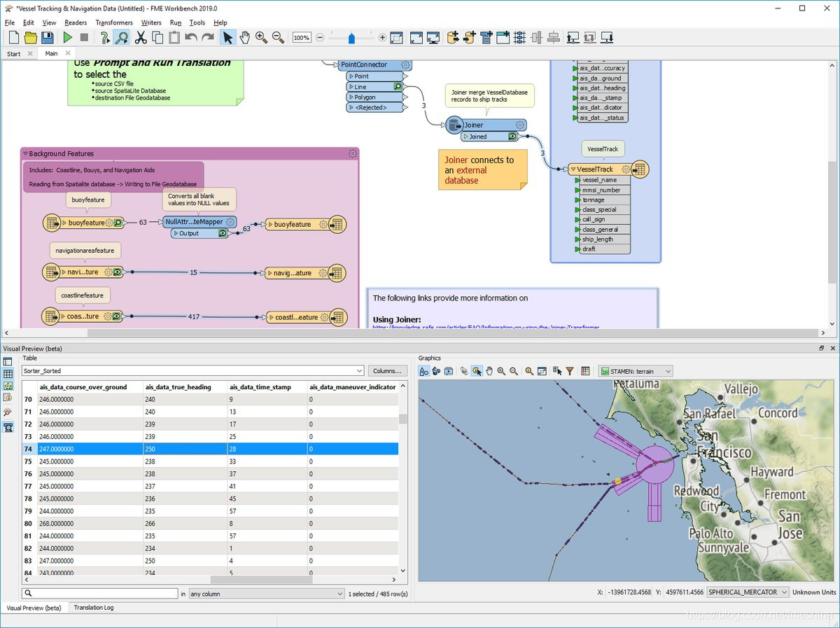Switch to the Translation Log tab

(94, 608)
